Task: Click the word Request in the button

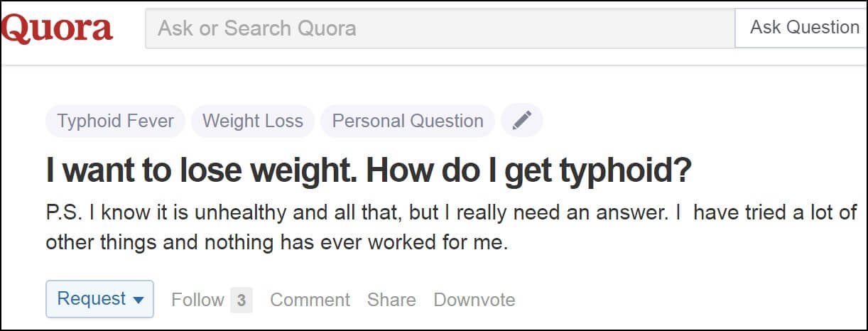Action: [x=92, y=299]
